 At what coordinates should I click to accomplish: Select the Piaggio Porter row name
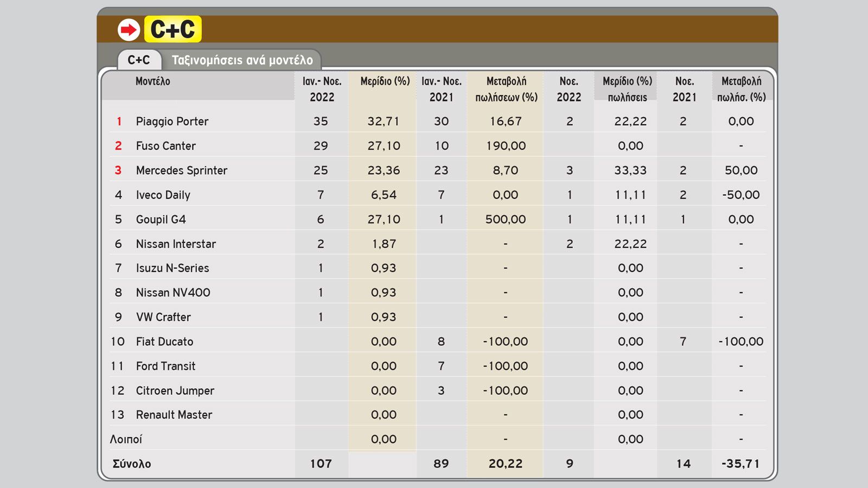point(172,121)
